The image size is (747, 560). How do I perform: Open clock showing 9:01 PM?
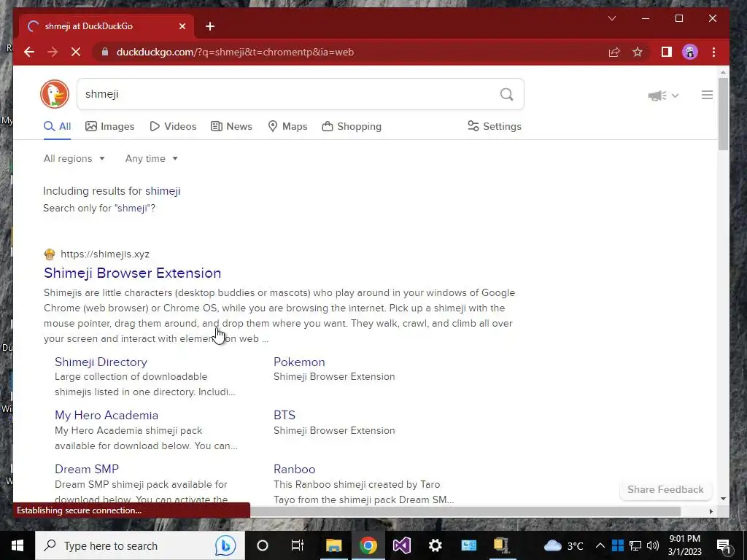(x=684, y=545)
